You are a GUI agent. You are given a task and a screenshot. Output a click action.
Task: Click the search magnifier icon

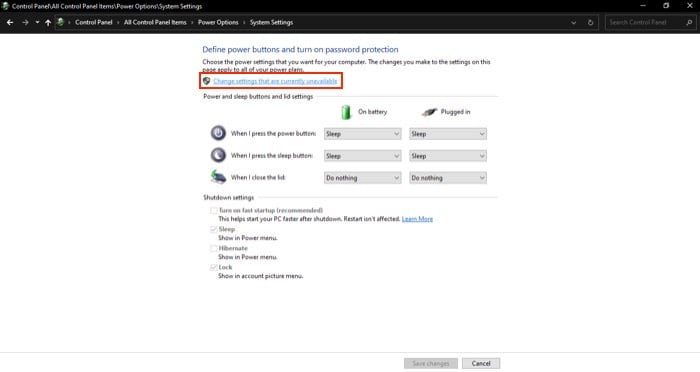coord(689,22)
